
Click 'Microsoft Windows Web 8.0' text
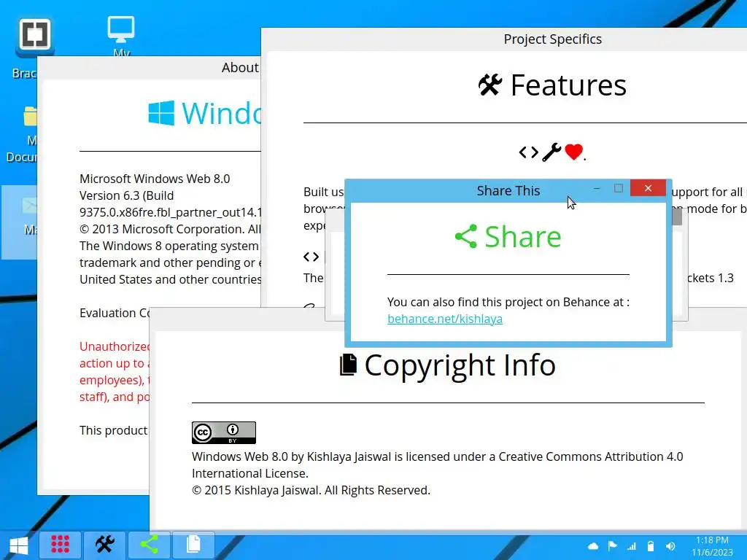click(155, 179)
